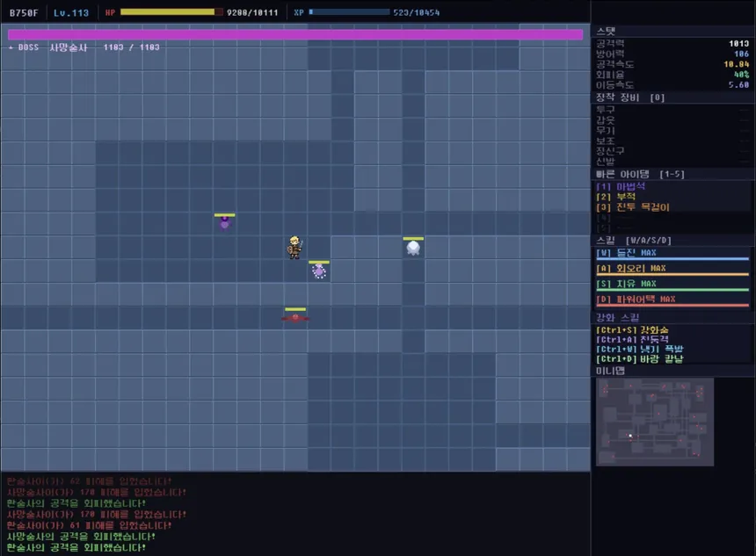Click the log line 사망술사의 공격을 회피했습니다!
756x556 pixels.
click(81, 537)
